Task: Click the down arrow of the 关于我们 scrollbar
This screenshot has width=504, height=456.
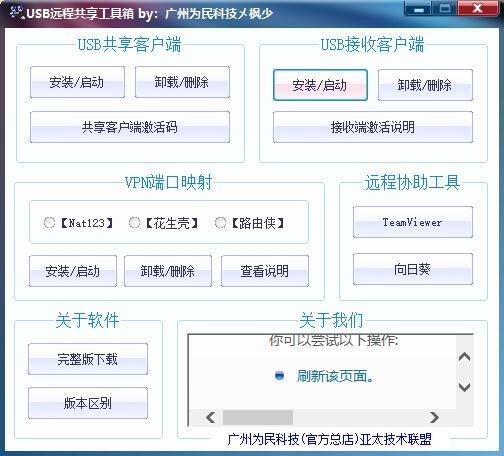Action: coord(464,387)
